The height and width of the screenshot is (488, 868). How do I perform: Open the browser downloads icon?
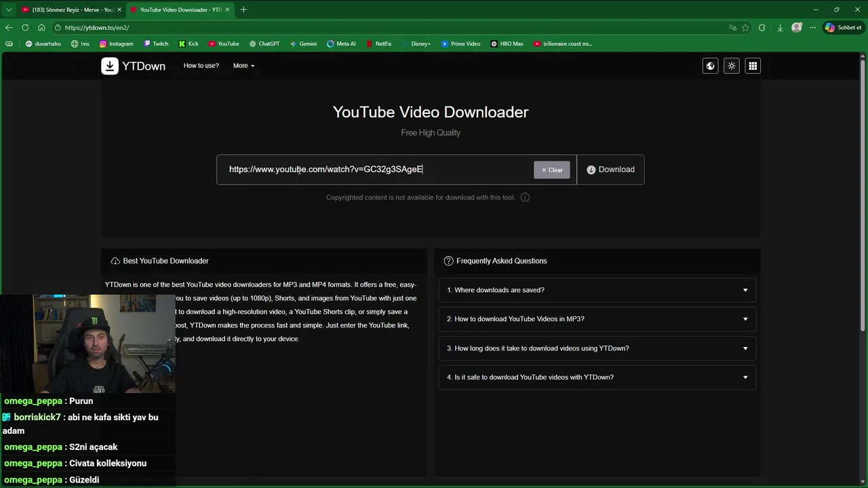780,28
